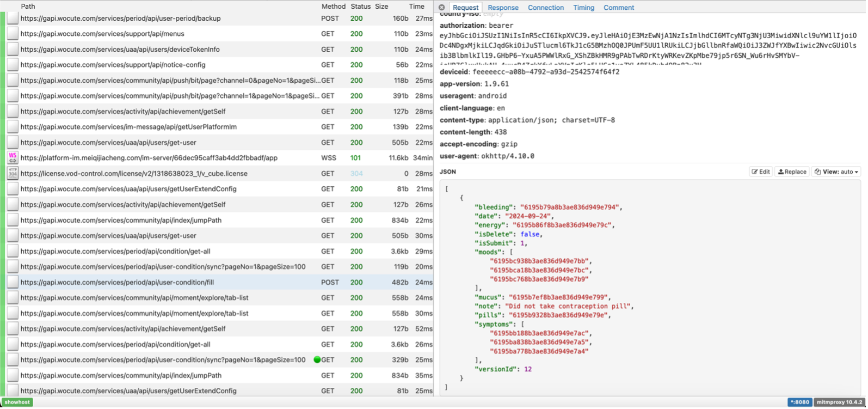The image size is (868, 409).
Task: Toggle the showhost option in status bar
Action: coord(17,402)
